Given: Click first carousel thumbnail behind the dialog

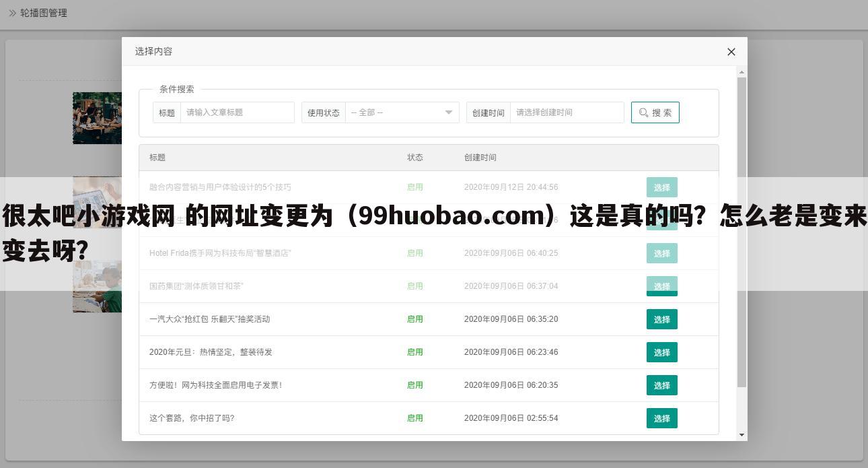Looking at the screenshot, I should coord(97,118).
